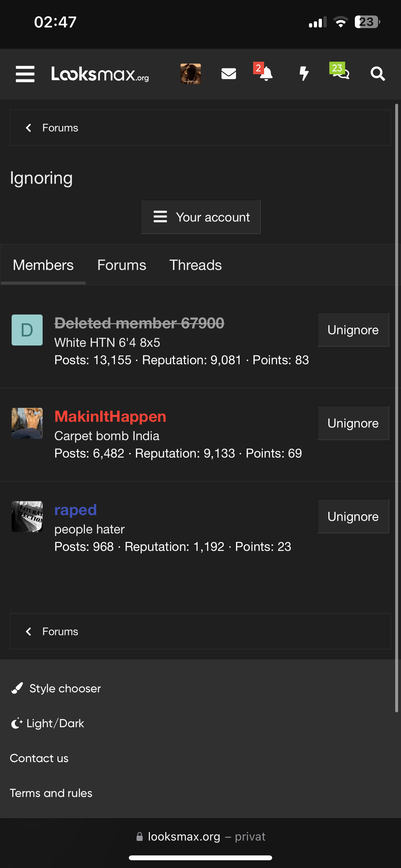This screenshot has height=868, width=401.
Task: Open the Terms and rules link
Action: coord(51,793)
